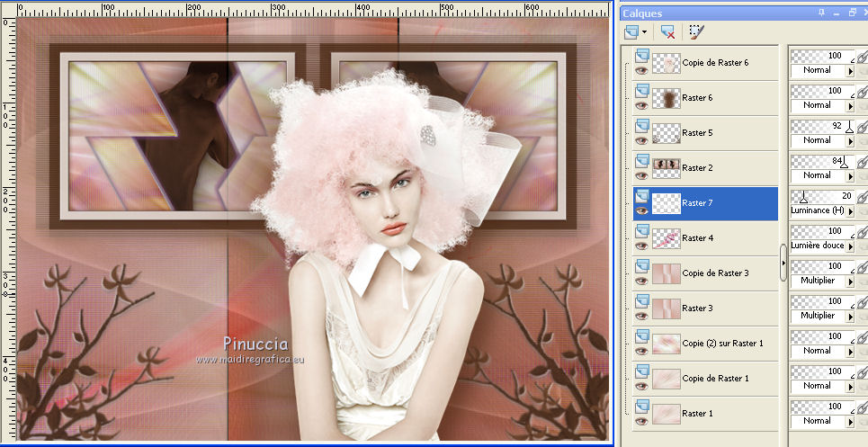This screenshot has width=868, height=447.
Task: Toggle visibility eye of Copie (2) sur Raster 1
Action: (641, 351)
